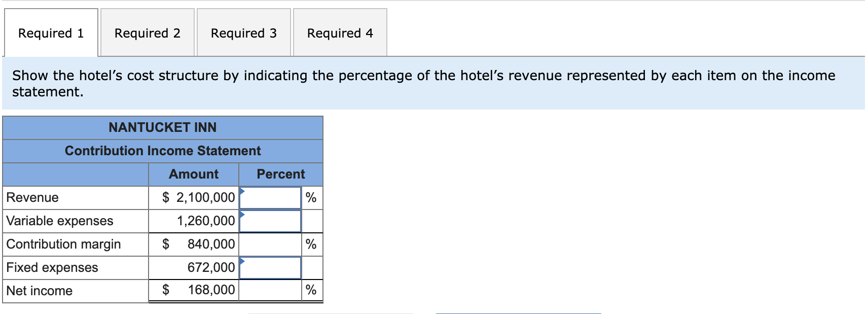Click the blue marker on Variable expenses field
This screenshot has height=314, width=868.
[243, 215]
